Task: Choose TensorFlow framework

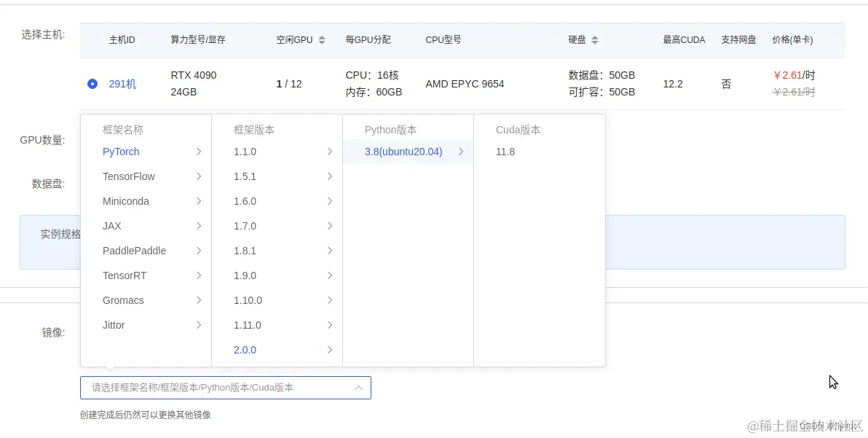Action: tap(128, 176)
